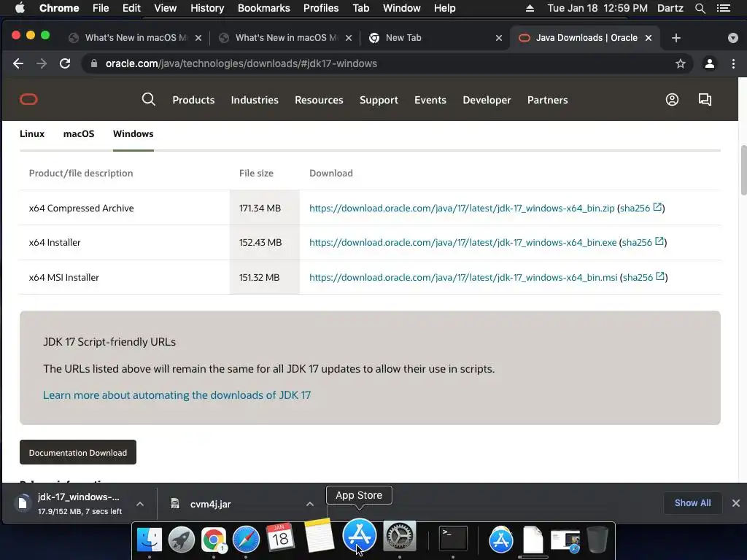
Task: Click the browser forward arrow
Action: [42, 63]
